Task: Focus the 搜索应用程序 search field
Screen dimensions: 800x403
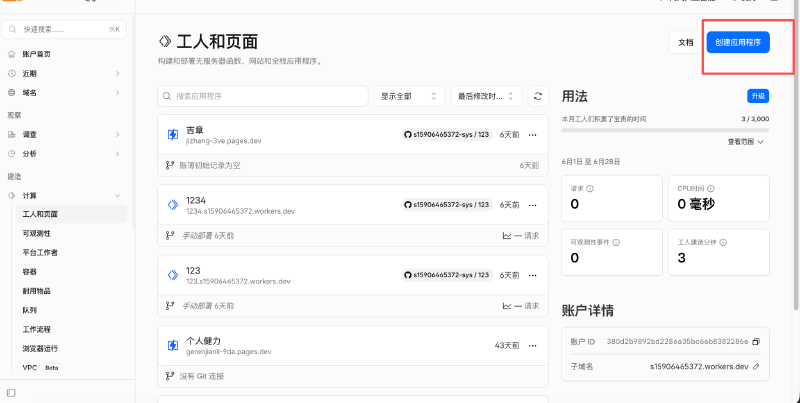Action: pyautogui.click(x=263, y=96)
